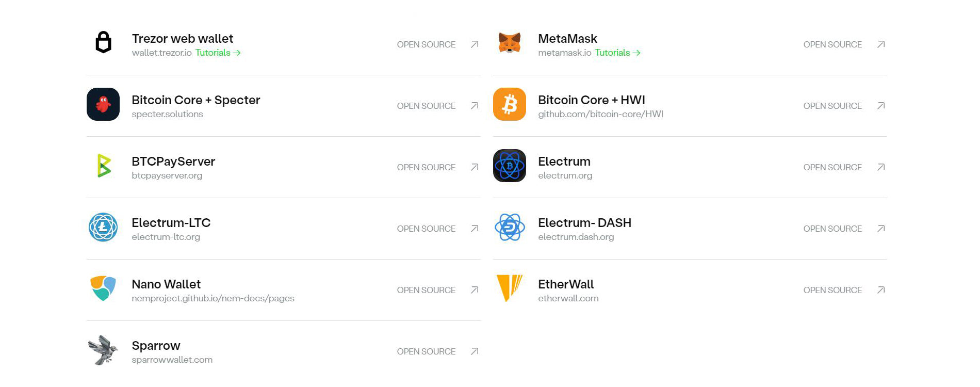Click the Electrum atom logo icon
The width and height of the screenshot is (980, 387).
(510, 166)
